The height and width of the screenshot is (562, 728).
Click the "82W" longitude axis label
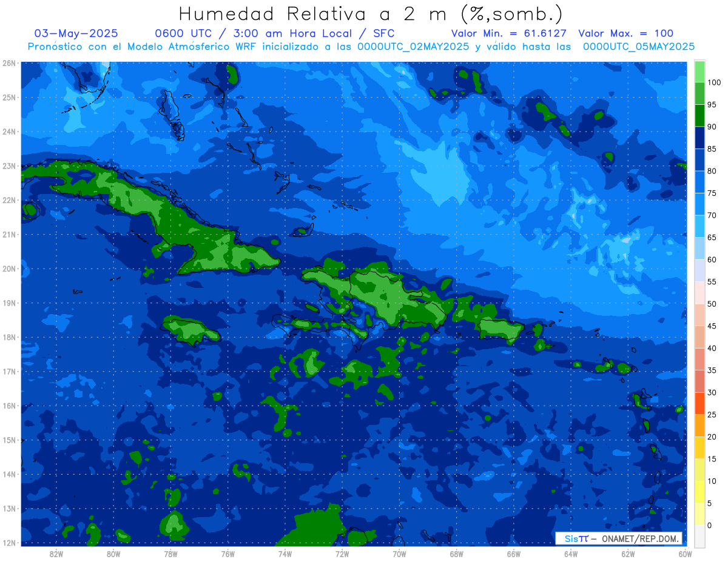pyautogui.click(x=56, y=554)
